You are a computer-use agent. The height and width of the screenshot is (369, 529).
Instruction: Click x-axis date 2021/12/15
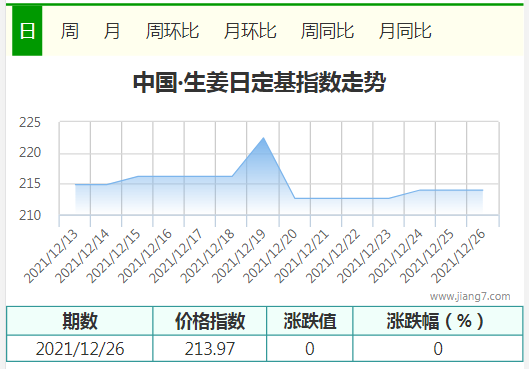point(113,256)
